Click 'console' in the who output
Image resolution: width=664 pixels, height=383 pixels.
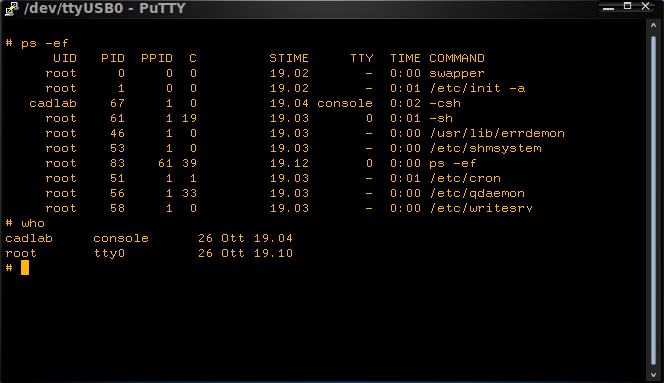121,238
